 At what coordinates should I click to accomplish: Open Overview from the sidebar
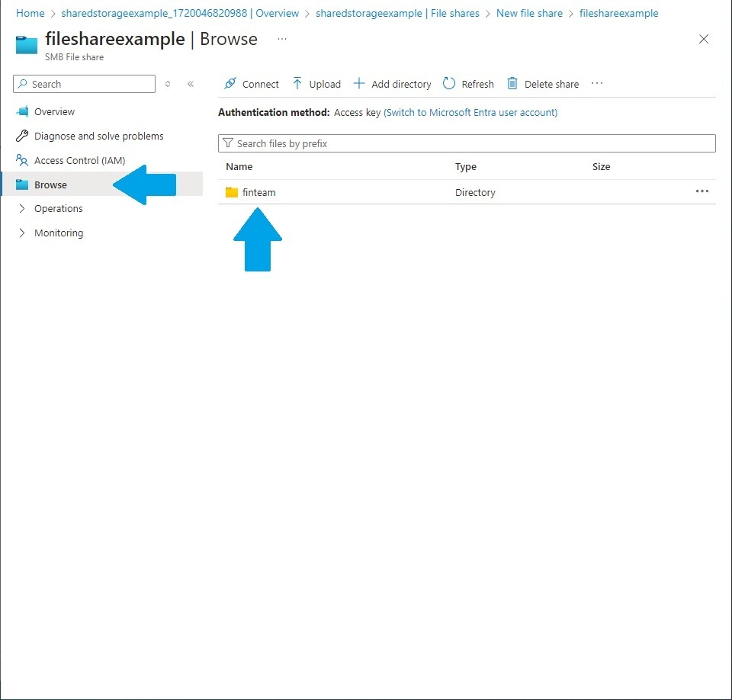[x=55, y=111]
